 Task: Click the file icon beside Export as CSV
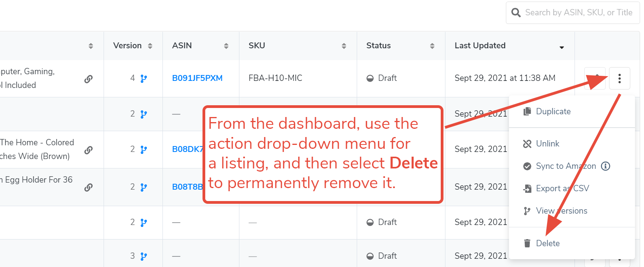tap(527, 188)
